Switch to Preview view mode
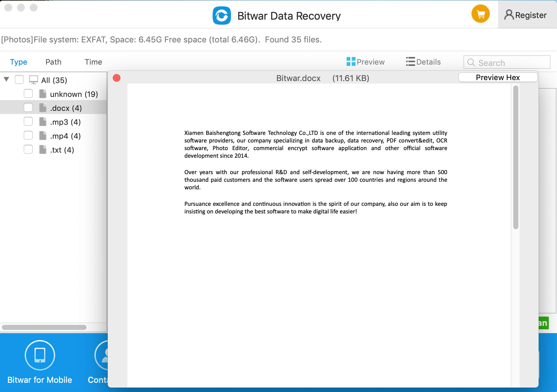The height and width of the screenshot is (392, 557). 366,62
